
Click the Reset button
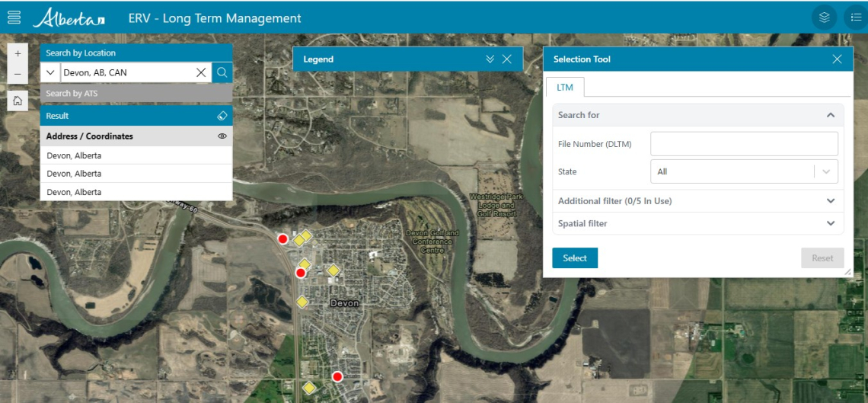coord(822,258)
